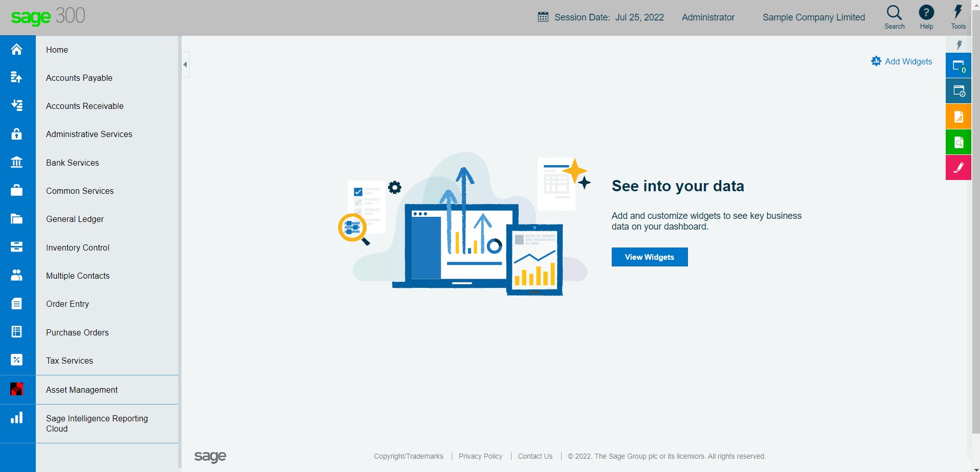This screenshot has height=472, width=980.
Task: Click the View Widgets button
Action: pyautogui.click(x=650, y=257)
